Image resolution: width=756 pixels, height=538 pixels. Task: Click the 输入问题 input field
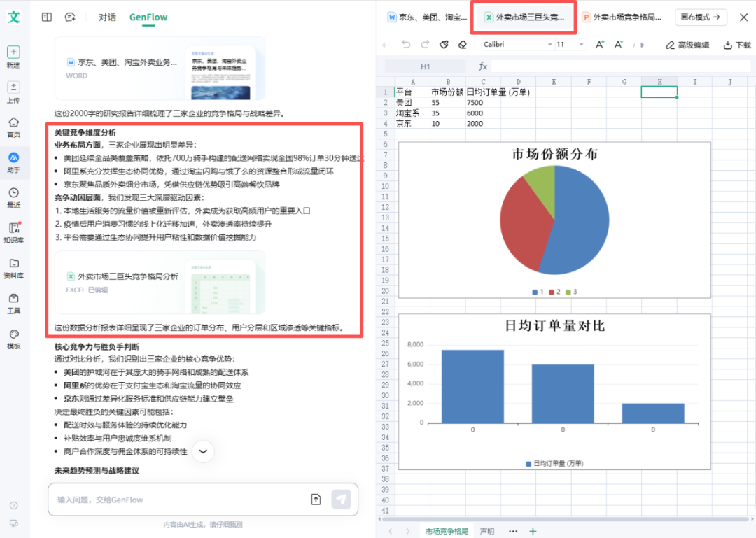click(178, 500)
